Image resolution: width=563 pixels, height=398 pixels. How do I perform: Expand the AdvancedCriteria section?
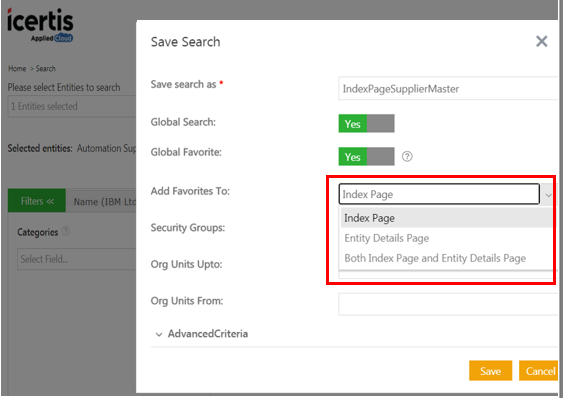tap(202, 334)
